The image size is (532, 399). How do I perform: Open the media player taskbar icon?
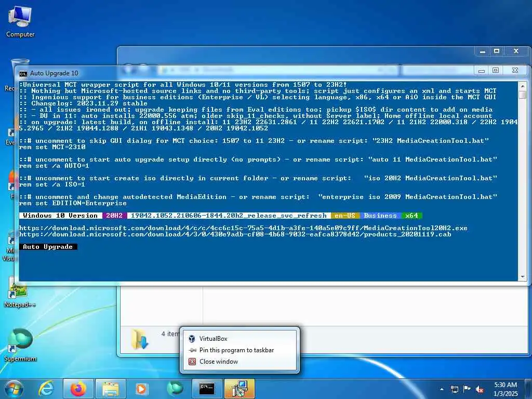(x=142, y=389)
